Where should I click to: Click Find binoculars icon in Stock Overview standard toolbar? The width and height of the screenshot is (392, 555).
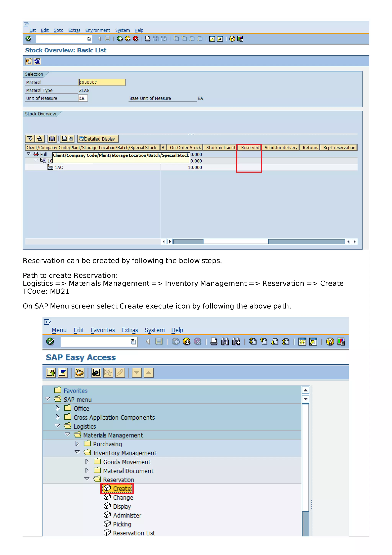click(x=156, y=39)
